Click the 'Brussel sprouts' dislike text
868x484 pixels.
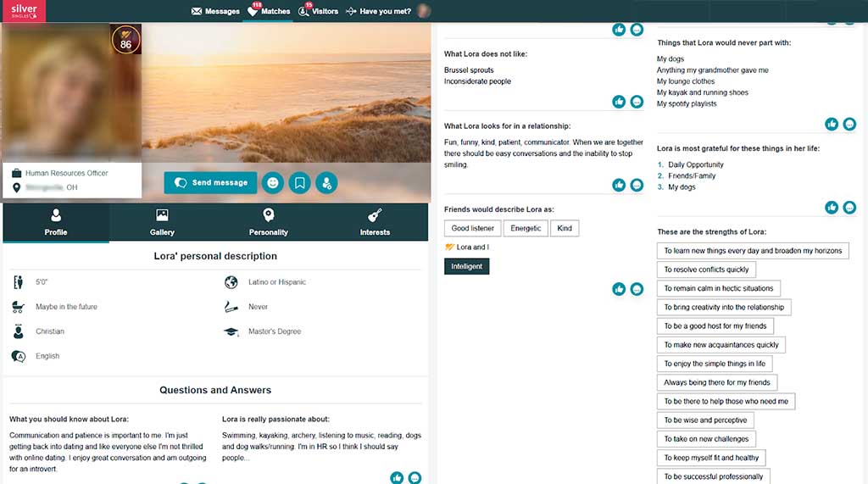click(x=469, y=70)
